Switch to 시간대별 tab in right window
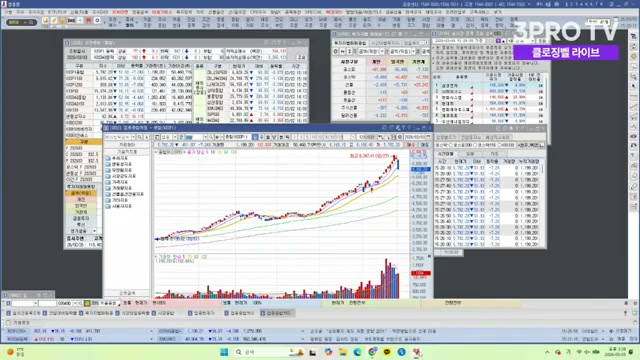The image size is (640, 360). [x=446, y=154]
